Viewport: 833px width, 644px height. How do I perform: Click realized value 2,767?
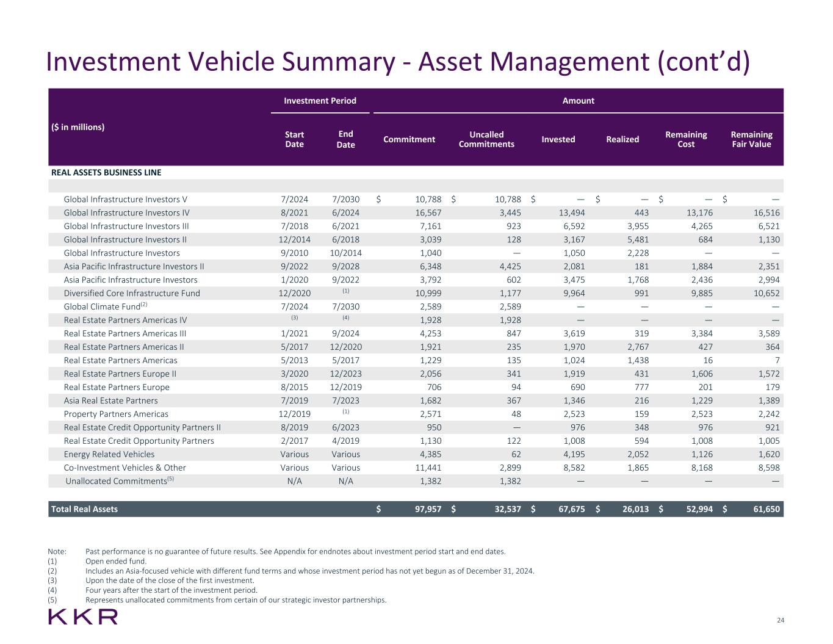[x=638, y=347]
